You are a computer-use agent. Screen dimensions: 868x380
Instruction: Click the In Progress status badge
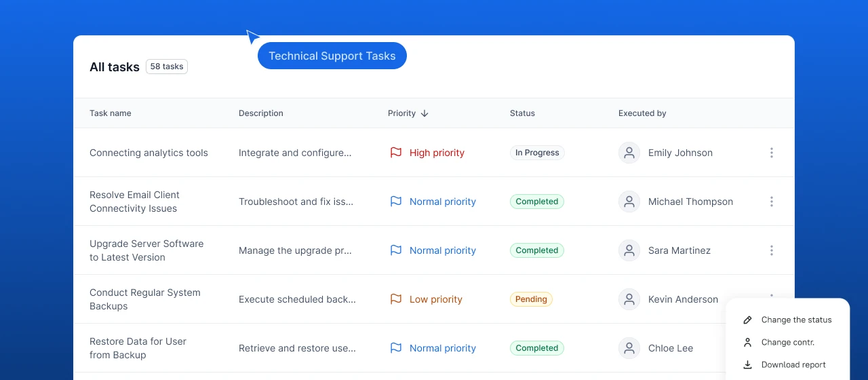click(537, 153)
